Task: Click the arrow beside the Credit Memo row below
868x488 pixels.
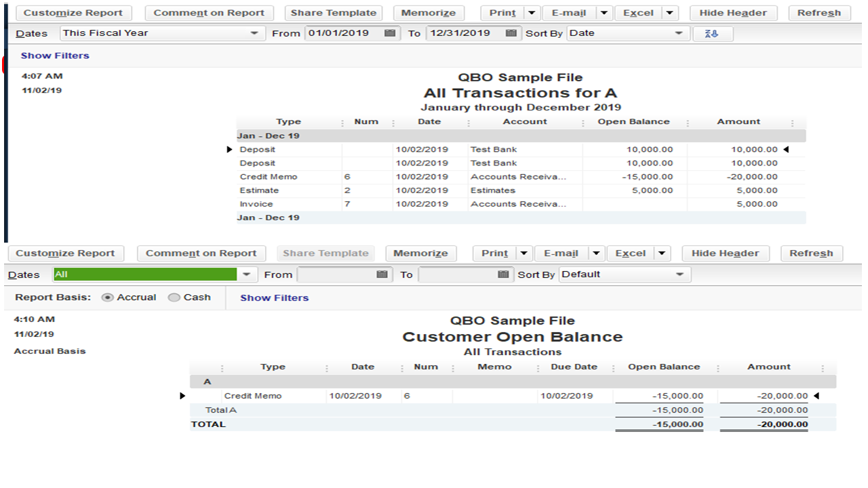Action: pyautogui.click(x=182, y=395)
